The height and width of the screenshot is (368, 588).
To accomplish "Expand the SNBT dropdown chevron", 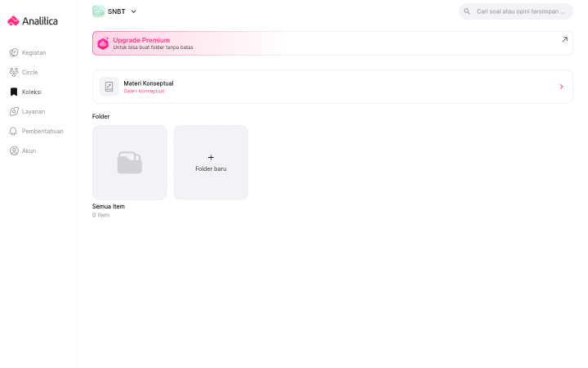I will [x=133, y=11].
